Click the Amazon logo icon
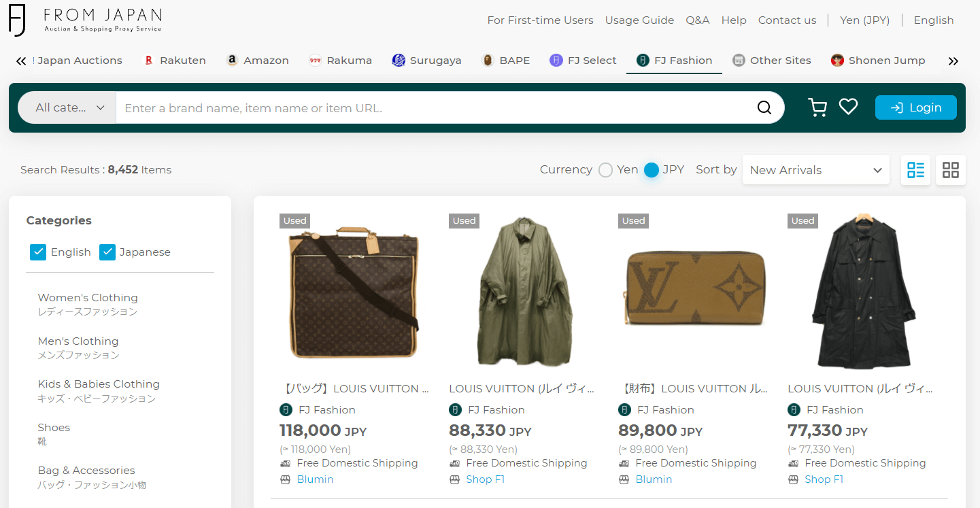 click(232, 61)
